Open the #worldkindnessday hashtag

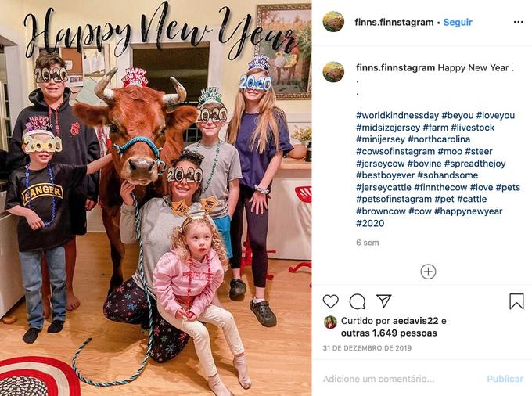click(397, 115)
